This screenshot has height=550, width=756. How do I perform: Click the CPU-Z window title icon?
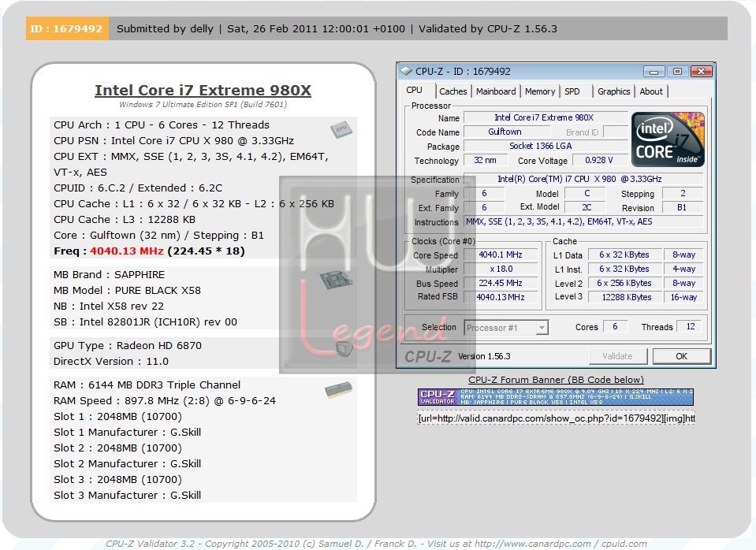coord(406,72)
